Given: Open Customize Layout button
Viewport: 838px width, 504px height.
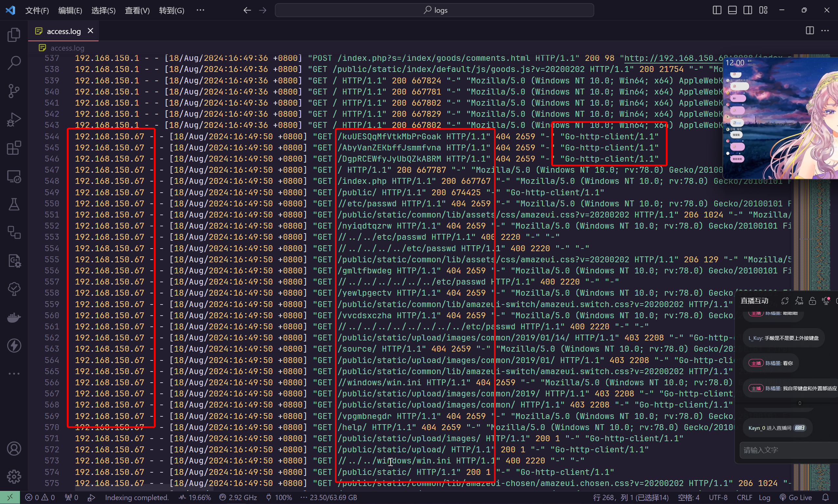Looking at the screenshot, I should pos(763,10).
